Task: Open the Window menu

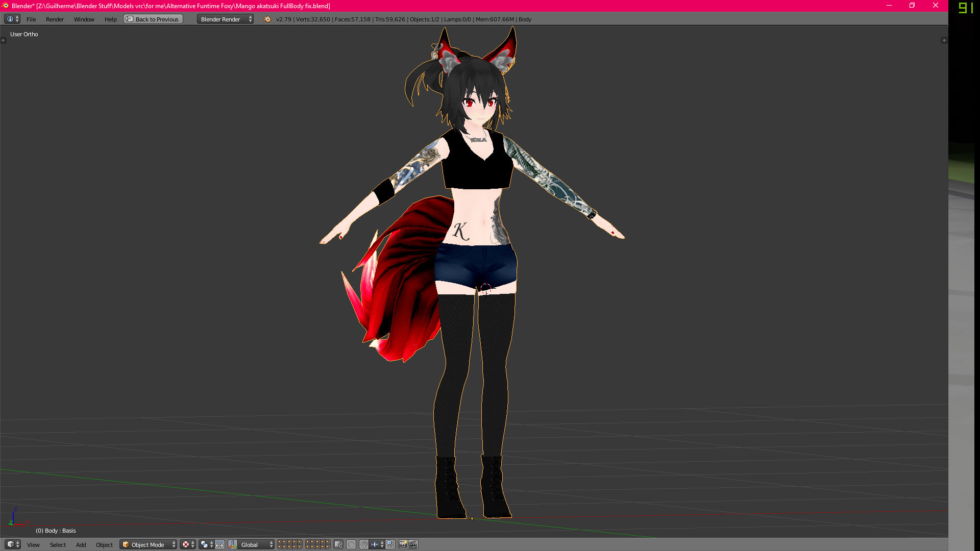Action: [84, 19]
